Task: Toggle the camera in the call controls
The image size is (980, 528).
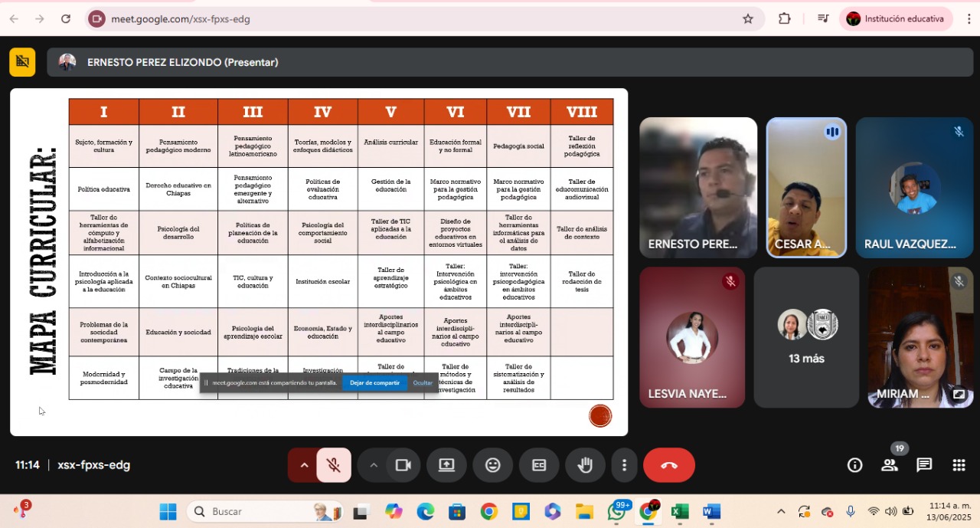Action: click(x=403, y=465)
